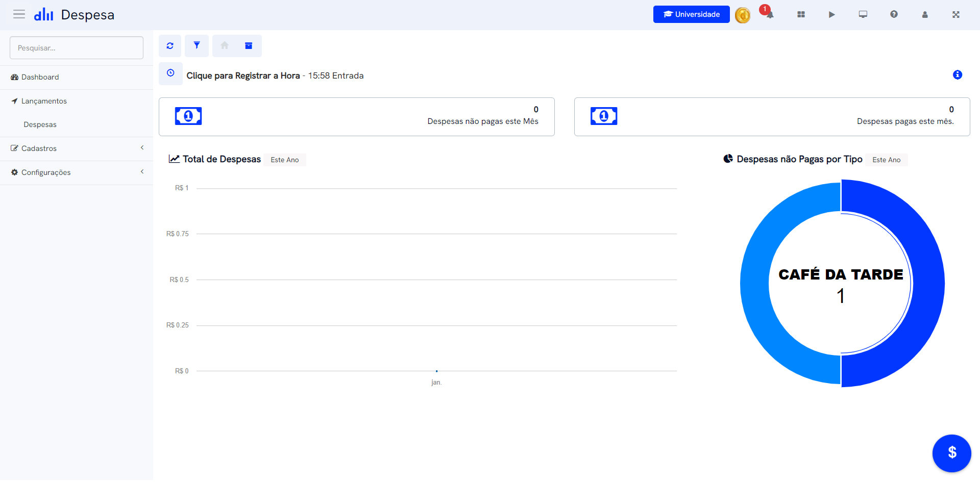
Task: Click money icon in paid expenses card
Action: tap(604, 116)
